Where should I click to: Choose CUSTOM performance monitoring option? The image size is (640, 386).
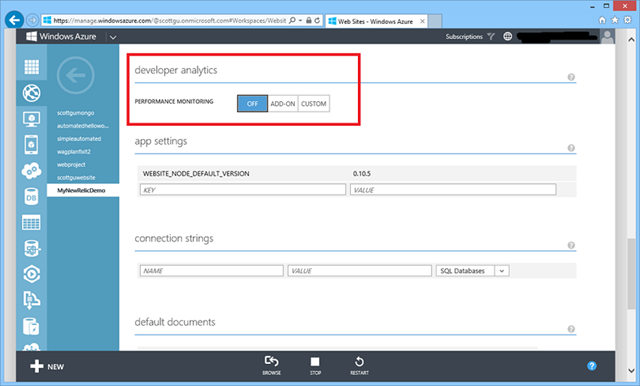(x=313, y=104)
